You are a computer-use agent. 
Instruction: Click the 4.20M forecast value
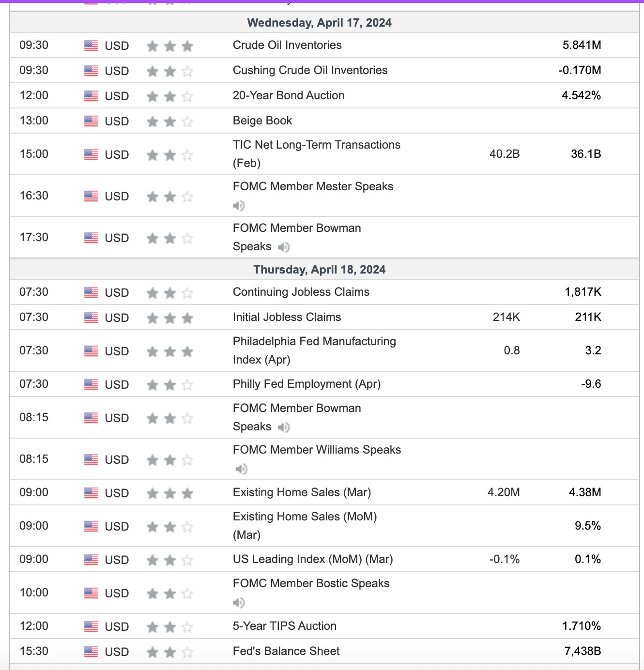point(504,492)
